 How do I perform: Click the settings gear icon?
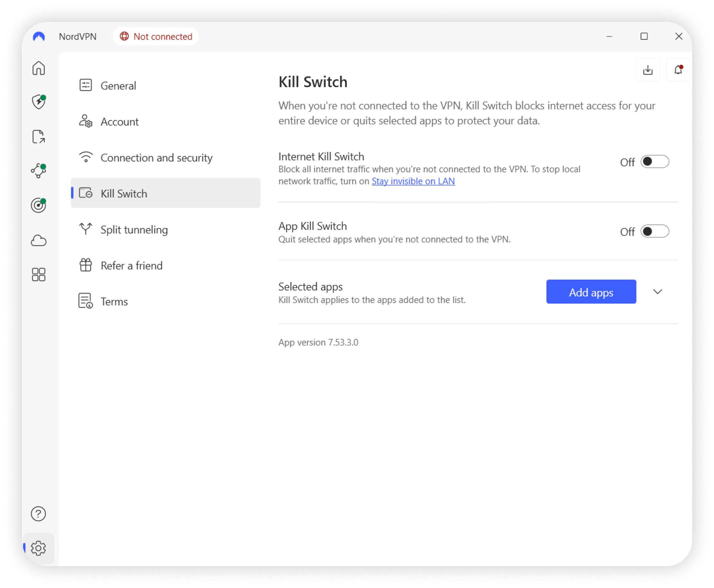(x=39, y=548)
